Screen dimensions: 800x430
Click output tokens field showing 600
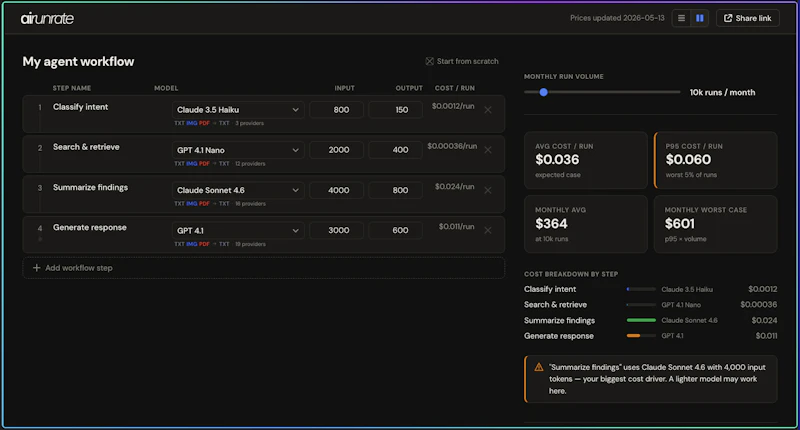pos(395,231)
